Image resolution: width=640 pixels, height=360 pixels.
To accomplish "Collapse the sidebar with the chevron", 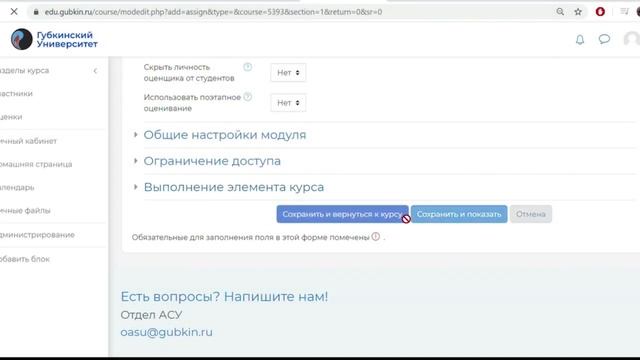I will pyautogui.click(x=95, y=71).
